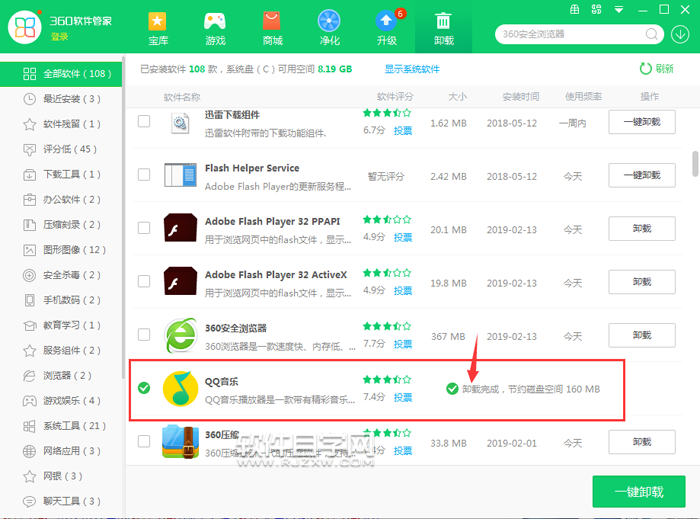
Task: Select 图形图像 (12) category
Action: (x=62, y=250)
